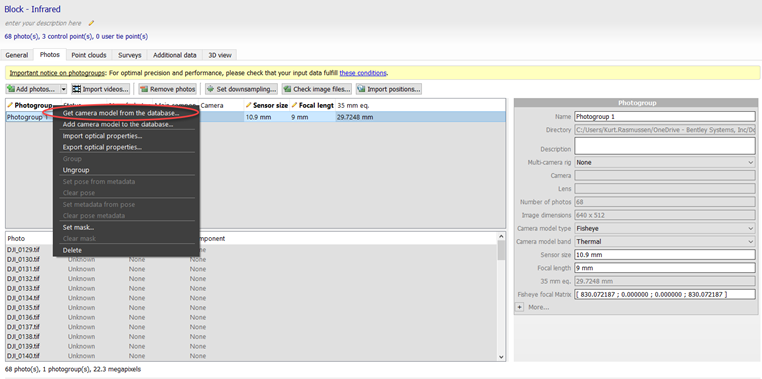Screen dimensions: 762x379
Task: Click the pencil icon beside the description
Action: click(91, 23)
